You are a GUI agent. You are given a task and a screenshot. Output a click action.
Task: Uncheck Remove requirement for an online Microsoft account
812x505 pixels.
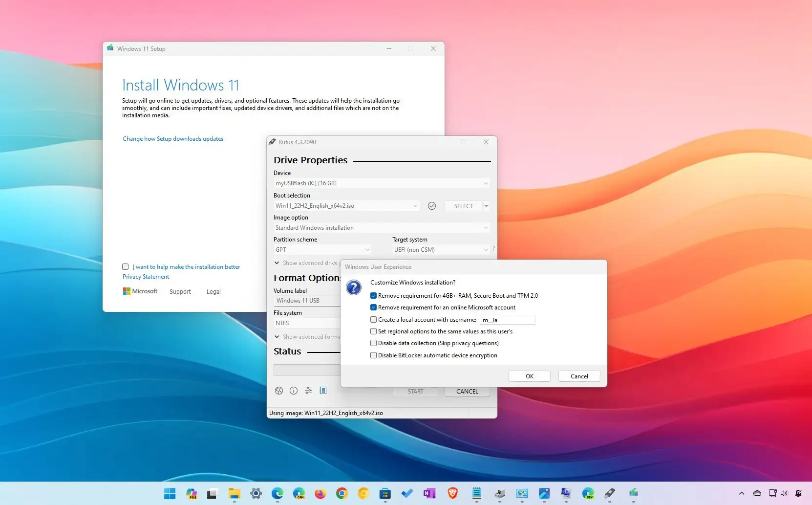click(x=373, y=307)
